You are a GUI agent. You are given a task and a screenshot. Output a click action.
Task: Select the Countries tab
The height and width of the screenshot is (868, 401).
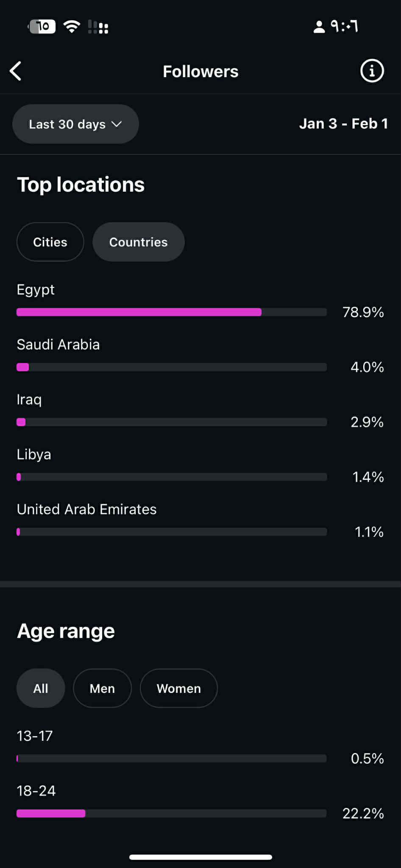[138, 242]
